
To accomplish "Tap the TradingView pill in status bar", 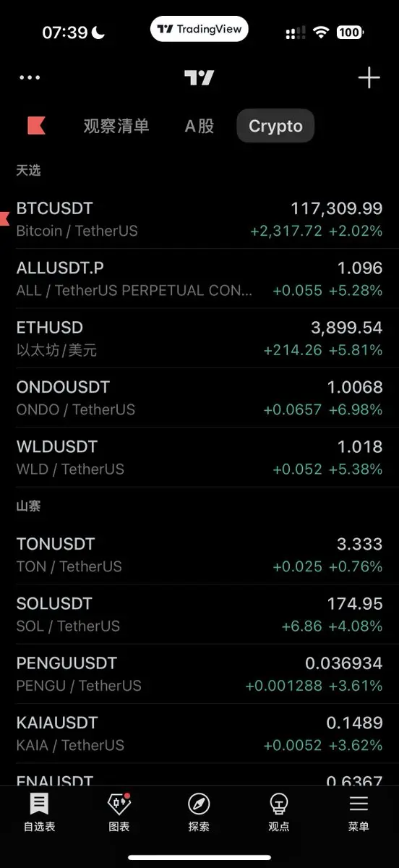I will [199, 29].
